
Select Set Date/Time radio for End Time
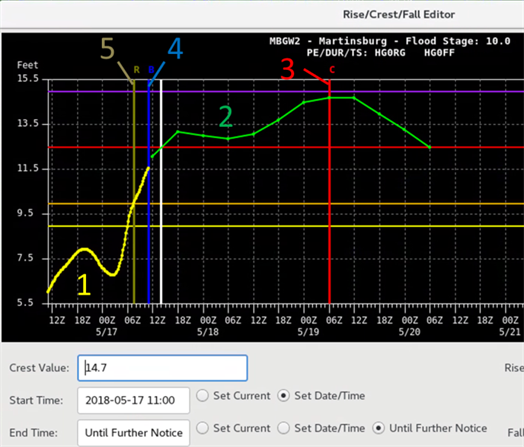pos(283,428)
